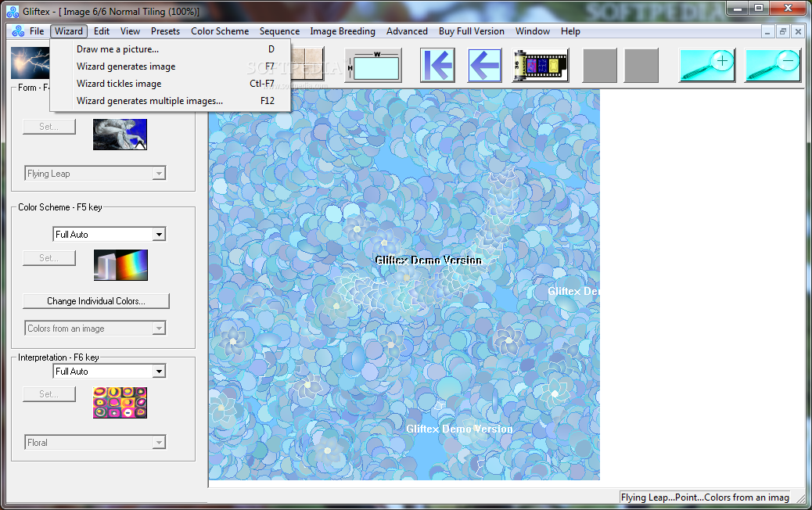This screenshot has width=812, height=510.
Task: Open the File menu
Action: pos(37,31)
